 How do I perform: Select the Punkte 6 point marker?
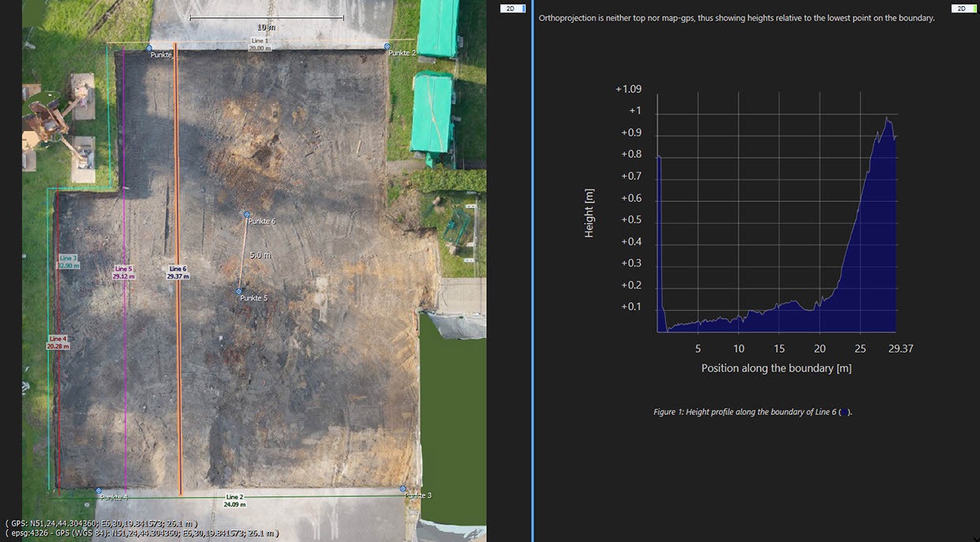(246, 215)
